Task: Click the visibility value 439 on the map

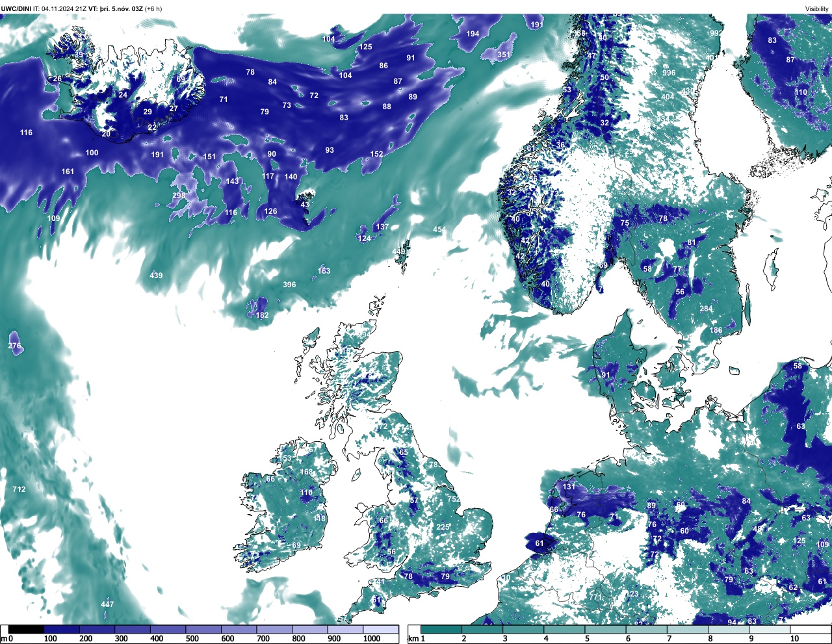Action: pyautogui.click(x=156, y=276)
